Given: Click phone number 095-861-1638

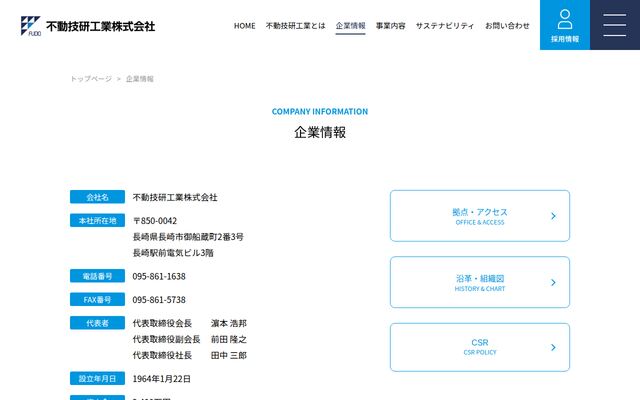Looking at the screenshot, I should pos(159,276).
